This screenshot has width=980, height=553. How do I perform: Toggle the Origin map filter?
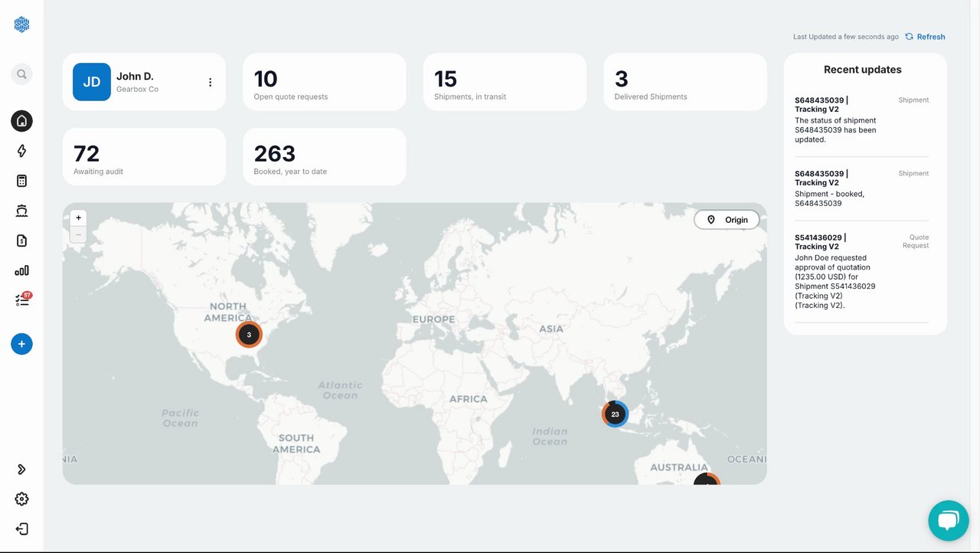(x=727, y=220)
